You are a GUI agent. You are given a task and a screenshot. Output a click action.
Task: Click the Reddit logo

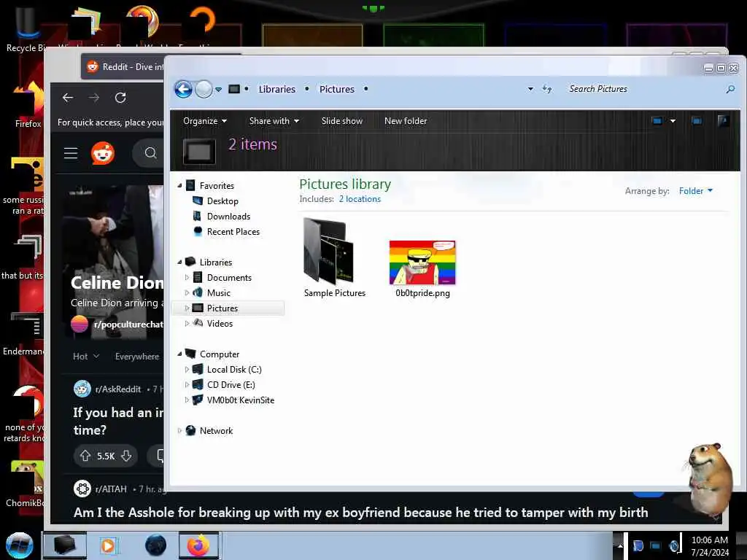pos(103,153)
